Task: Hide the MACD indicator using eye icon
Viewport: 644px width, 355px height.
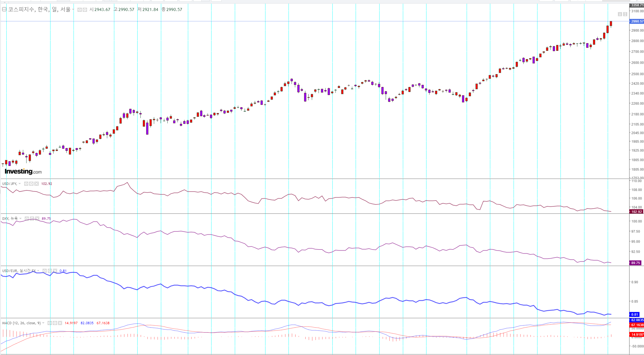Action: click(49, 323)
